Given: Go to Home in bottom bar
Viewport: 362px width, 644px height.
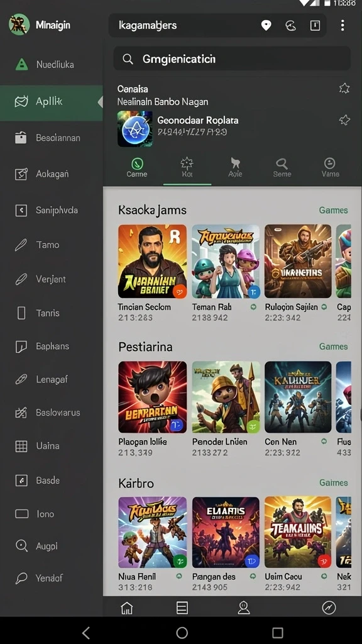Looking at the screenshot, I should [127, 608].
